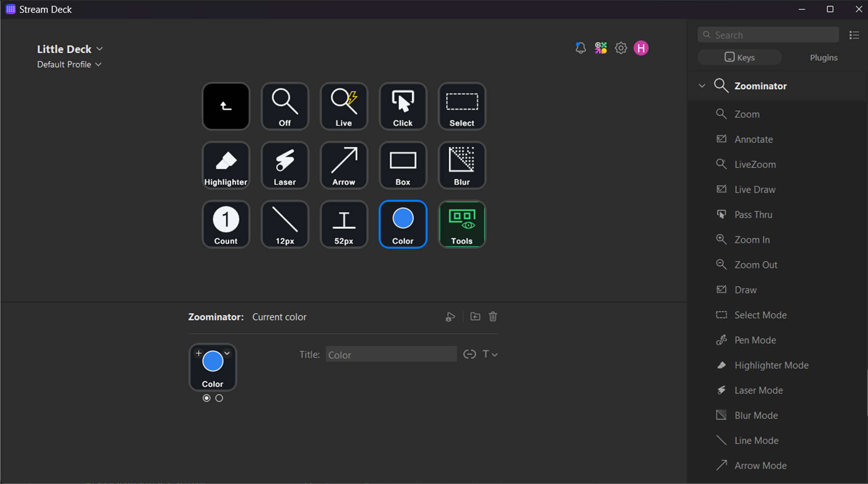Image resolution: width=868 pixels, height=484 pixels.
Task: Open the notifications bell
Action: (580, 48)
